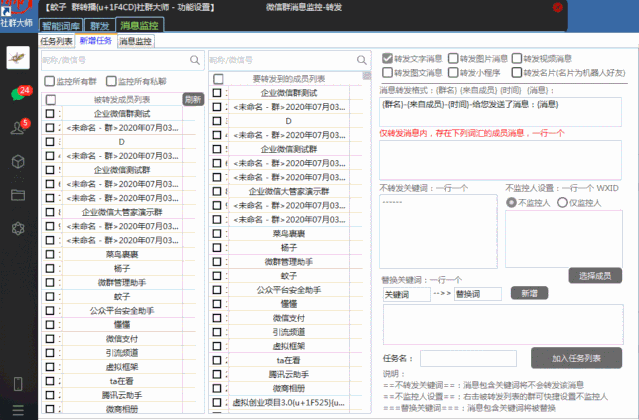Enable 转发视频消息 checkbox
The height and width of the screenshot is (420, 639).
[516, 58]
